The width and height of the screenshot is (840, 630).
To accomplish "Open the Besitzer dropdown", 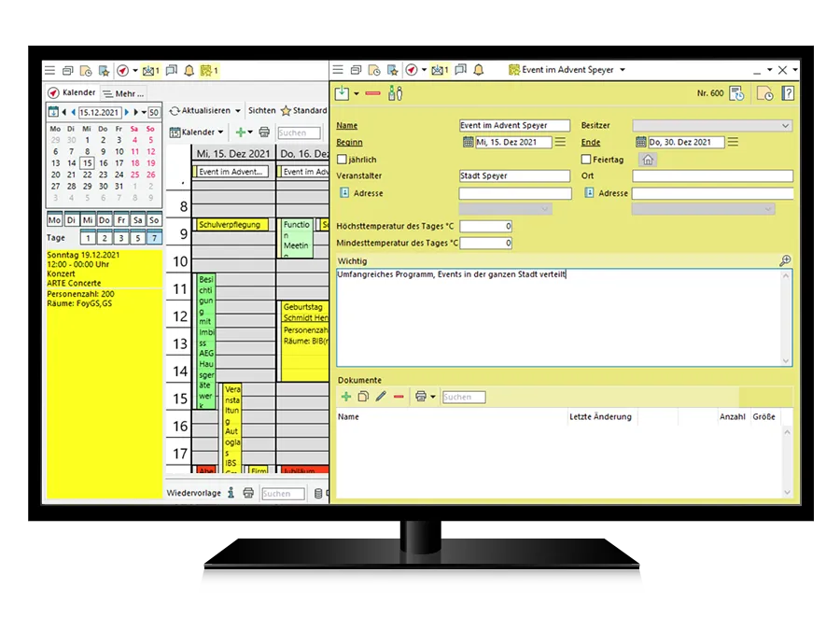I will 712,126.
